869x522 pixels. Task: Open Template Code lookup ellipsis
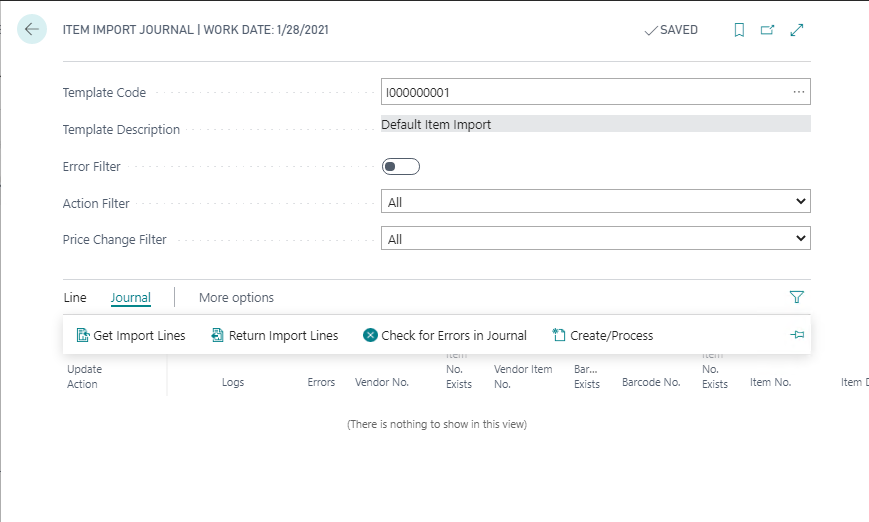(x=798, y=92)
